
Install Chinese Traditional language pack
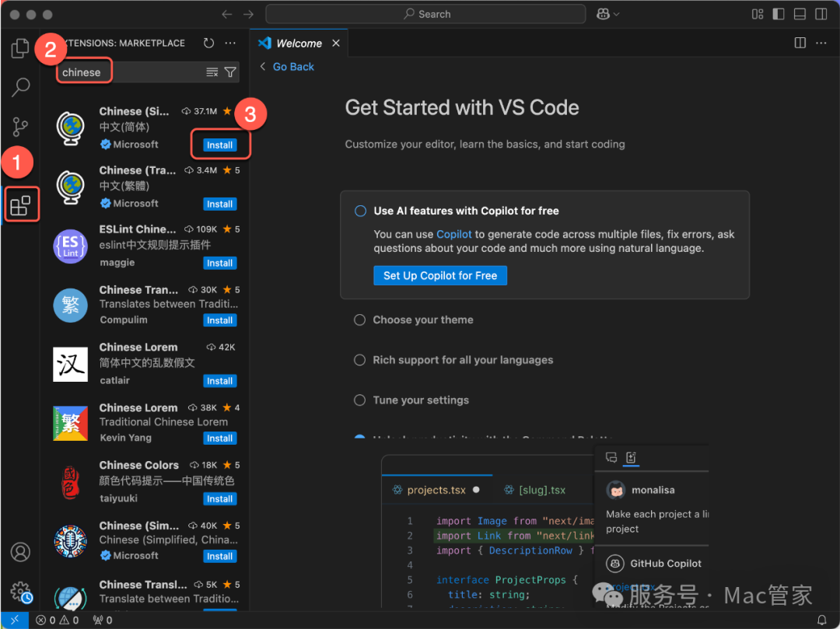click(219, 204)
